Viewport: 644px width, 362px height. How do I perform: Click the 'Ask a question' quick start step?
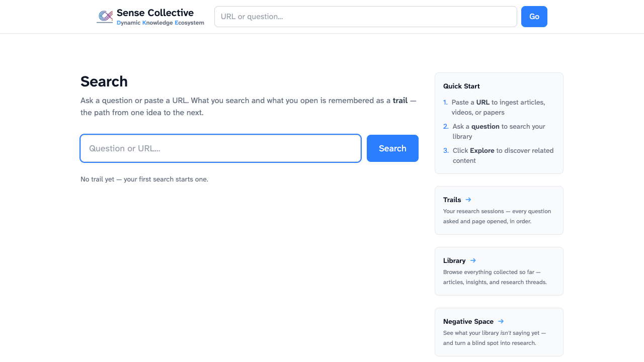click(x=499, y=131)
